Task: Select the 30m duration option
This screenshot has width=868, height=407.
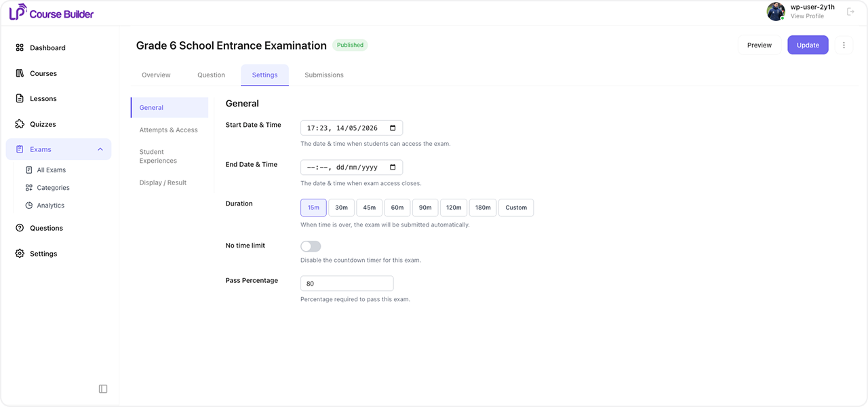Action: click(x=341, y=208)
